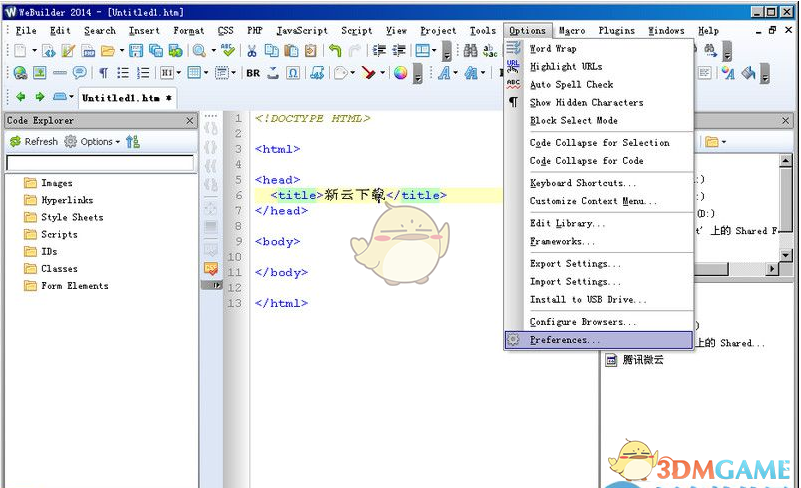This screenshot has width=801, height=488.
Task: Open the Plugins menu
Action: coord(617,31)
